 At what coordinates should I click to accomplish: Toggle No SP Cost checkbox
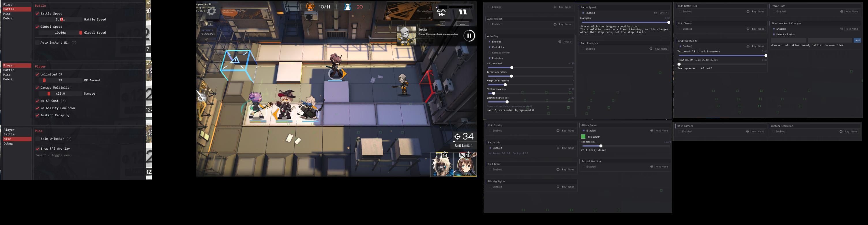(37, 101)
